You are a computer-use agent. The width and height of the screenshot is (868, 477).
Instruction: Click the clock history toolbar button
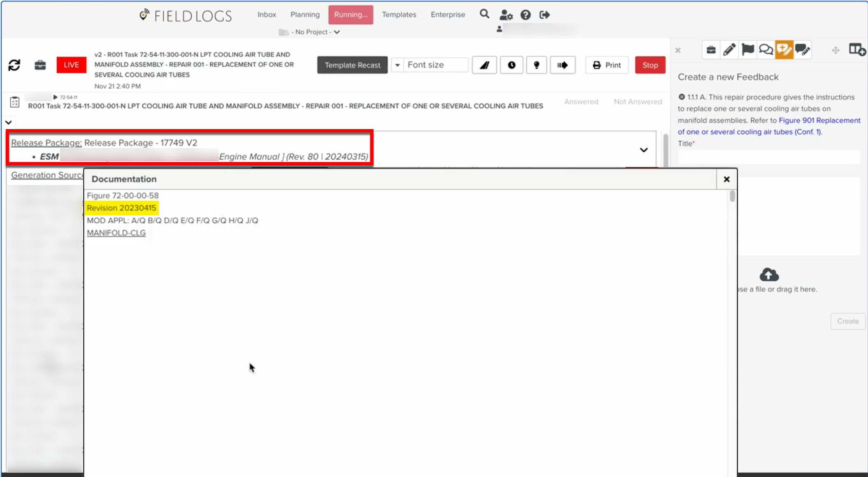click(x=511, y=65)
